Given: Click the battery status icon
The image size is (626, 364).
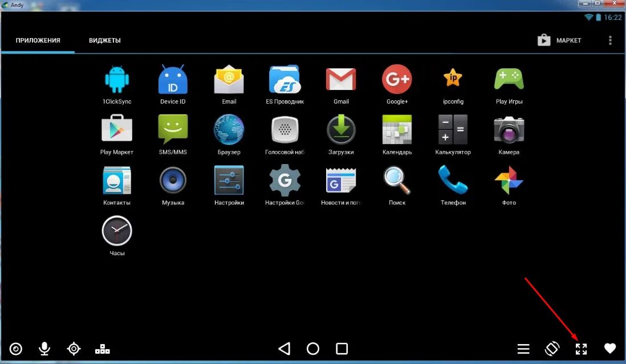Looking at the screenshot, I should click(x=599, y=17).
